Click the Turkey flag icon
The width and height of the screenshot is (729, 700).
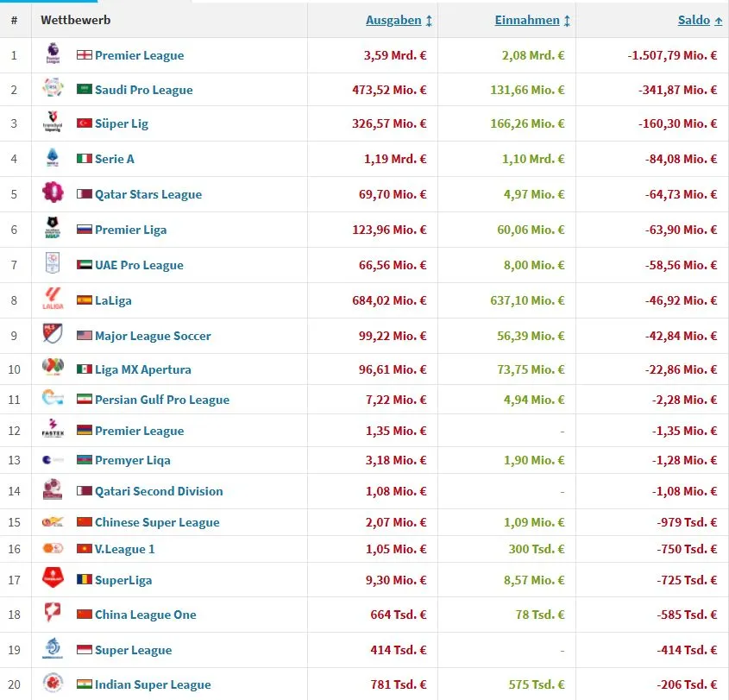click(85, 123)
